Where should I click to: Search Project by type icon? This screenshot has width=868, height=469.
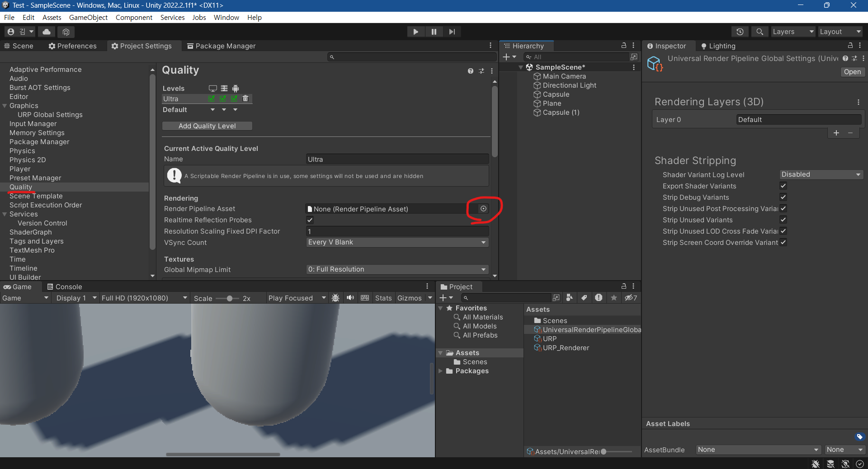coord(570,298)
